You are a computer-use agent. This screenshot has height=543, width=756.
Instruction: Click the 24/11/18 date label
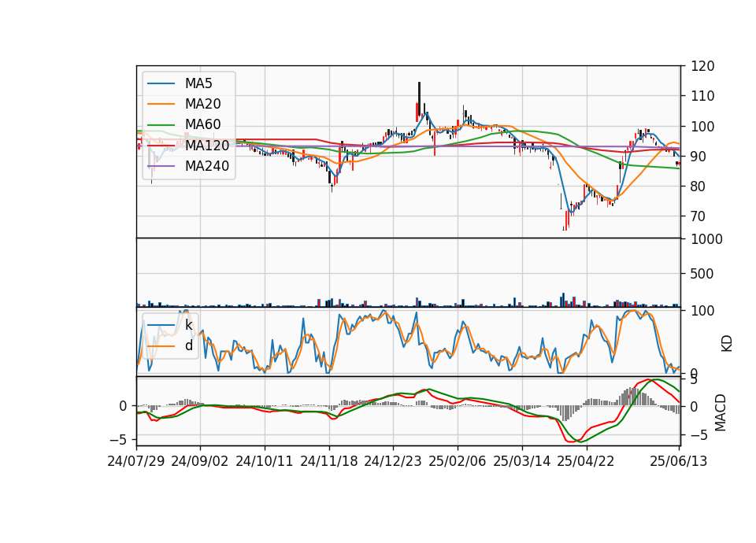tap(329, 461)
